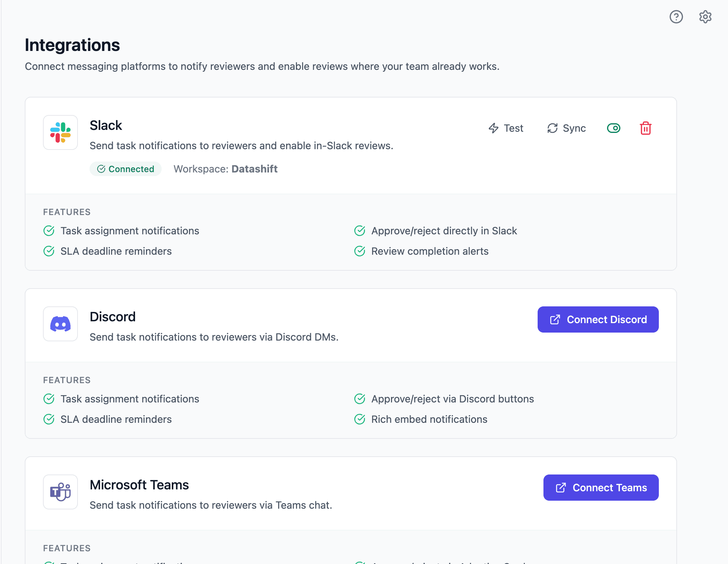Click the Connected status badge

click(125, 169)
